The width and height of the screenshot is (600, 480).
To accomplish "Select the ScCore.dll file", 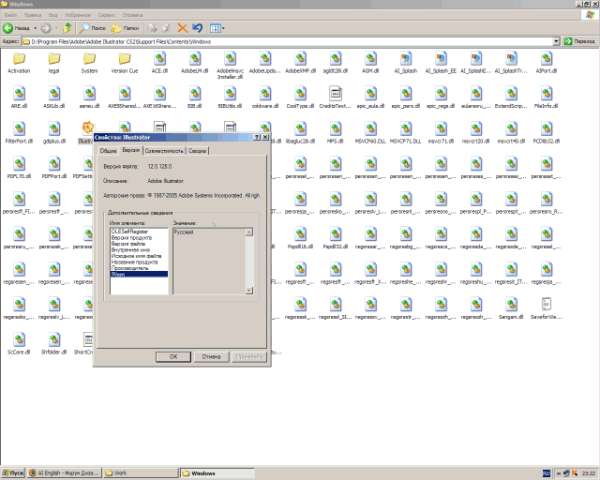I will tap(19, 345).
